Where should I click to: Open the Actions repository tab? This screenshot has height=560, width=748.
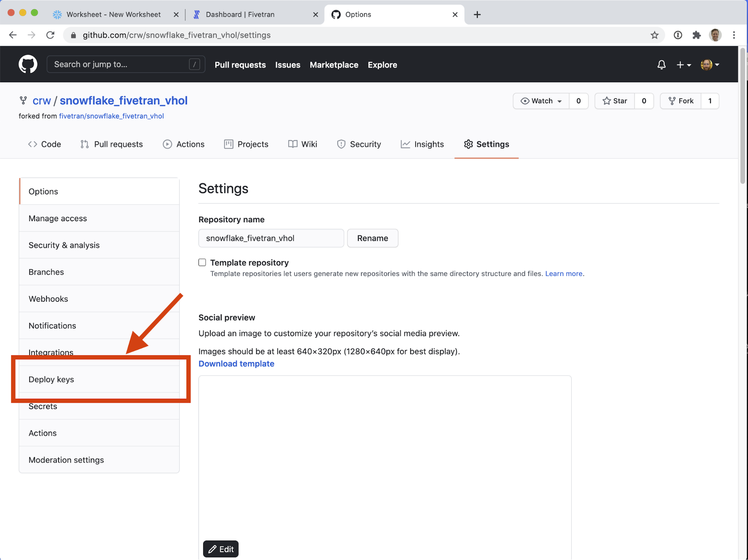tap(183, 144)
